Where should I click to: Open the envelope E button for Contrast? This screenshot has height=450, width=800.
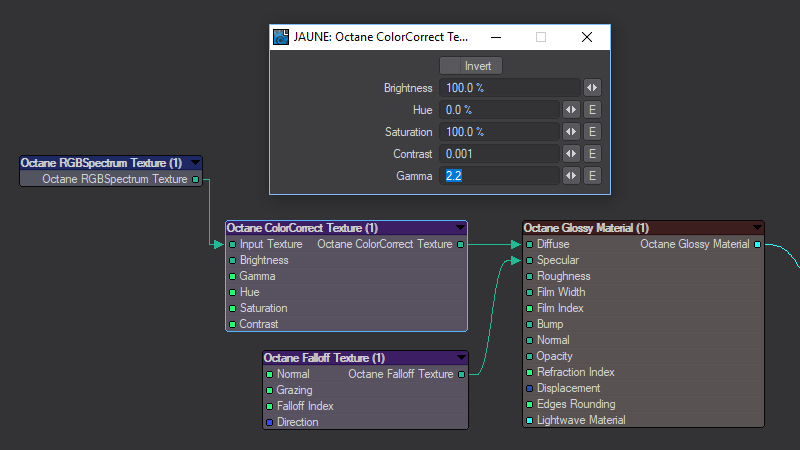(592, 154)
